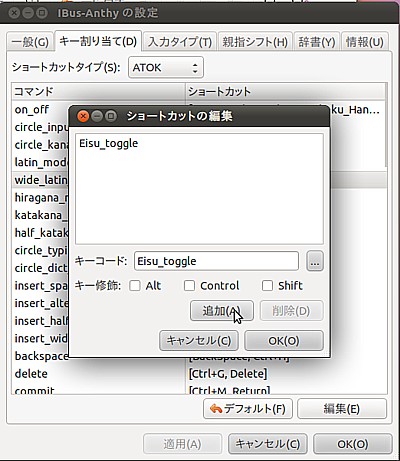Click キャンセル(C) in the shortcut edit dialog
Image resolution: width=400 pixels, height=461 pixels.
pyautogui.click(x=199, y=341)
